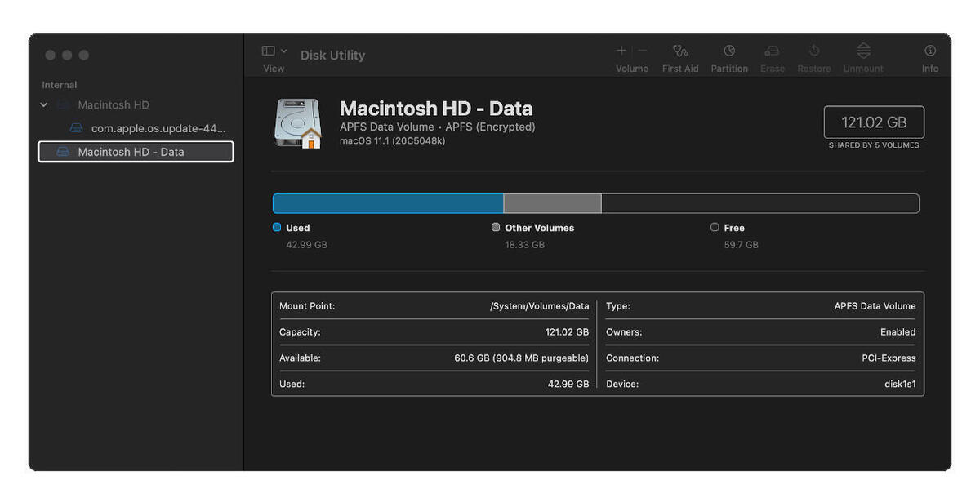Click the Free legend swatch
The height and width of the screenshot is (498, 980).
(x=715, y=227)
